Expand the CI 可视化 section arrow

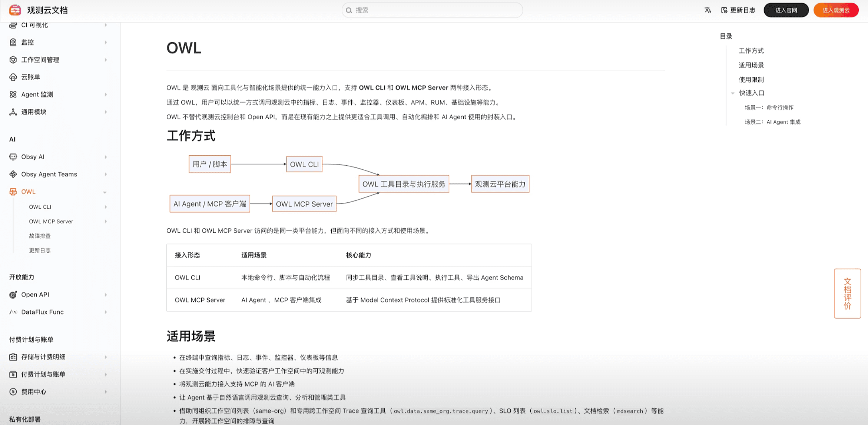tap(106, 25)
